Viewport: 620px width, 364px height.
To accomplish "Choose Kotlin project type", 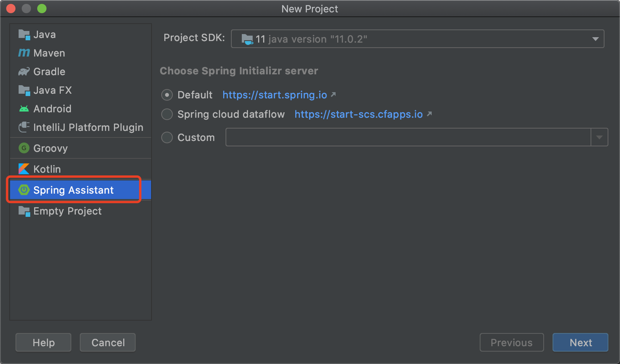I will pyautogui.click(x=81, y=169).
